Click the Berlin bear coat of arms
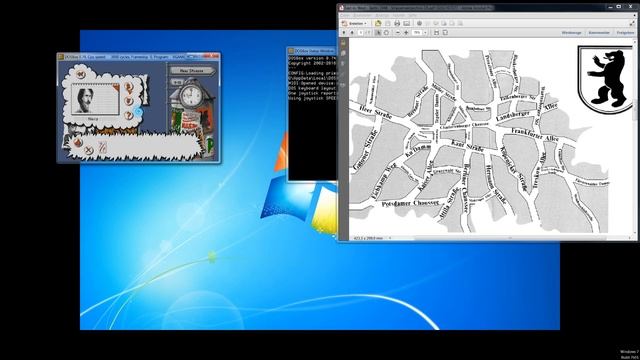The width and height of the screenshot is (640, 360). click(x=606, y=79)
